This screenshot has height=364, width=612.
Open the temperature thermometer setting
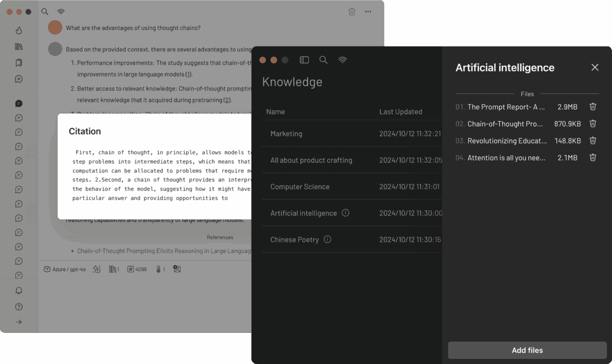160,269
